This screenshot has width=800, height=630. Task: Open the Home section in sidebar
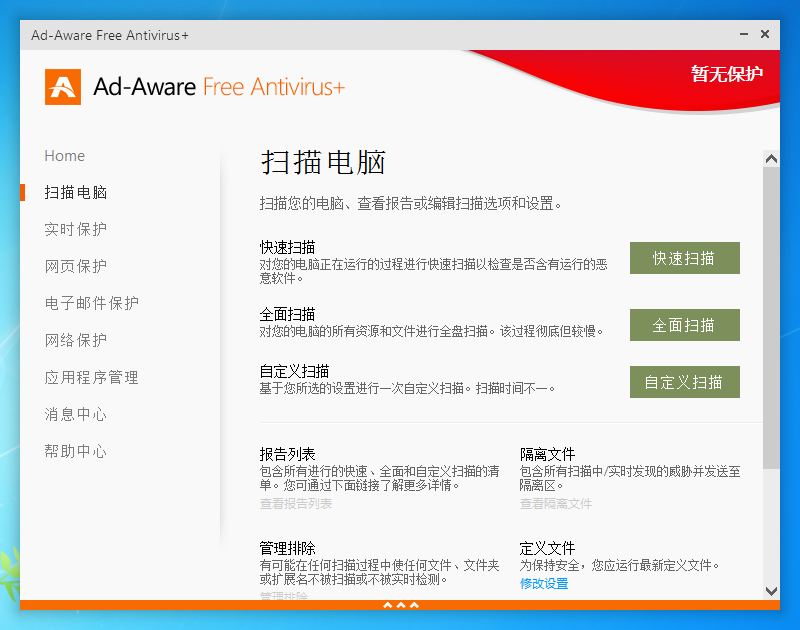65,156
